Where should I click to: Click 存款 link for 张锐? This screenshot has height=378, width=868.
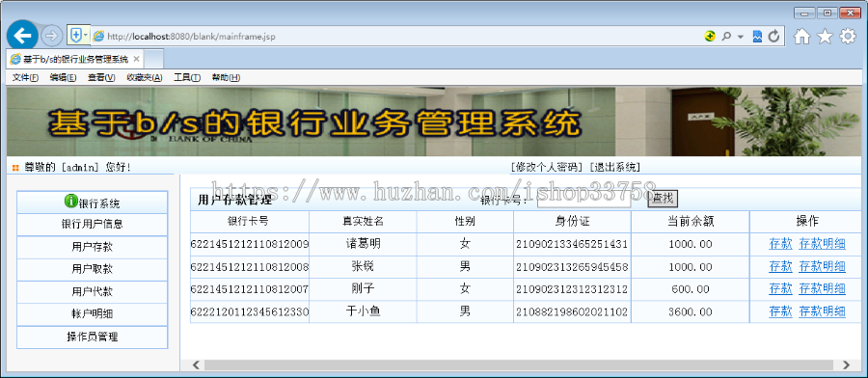point(780,266)
